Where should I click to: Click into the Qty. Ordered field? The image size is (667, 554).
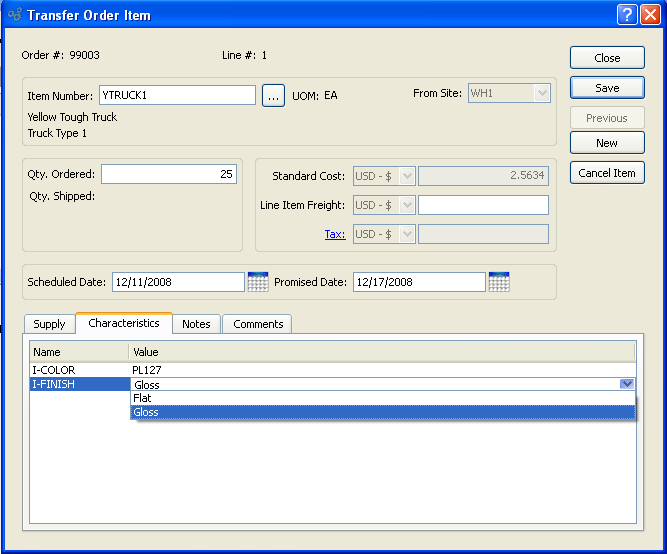click(x=168, y=174)
